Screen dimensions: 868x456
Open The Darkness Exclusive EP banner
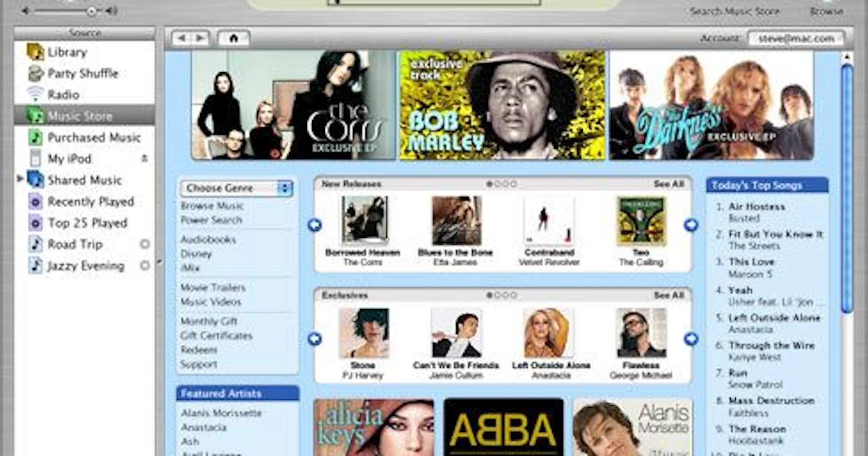click(711, 105)
